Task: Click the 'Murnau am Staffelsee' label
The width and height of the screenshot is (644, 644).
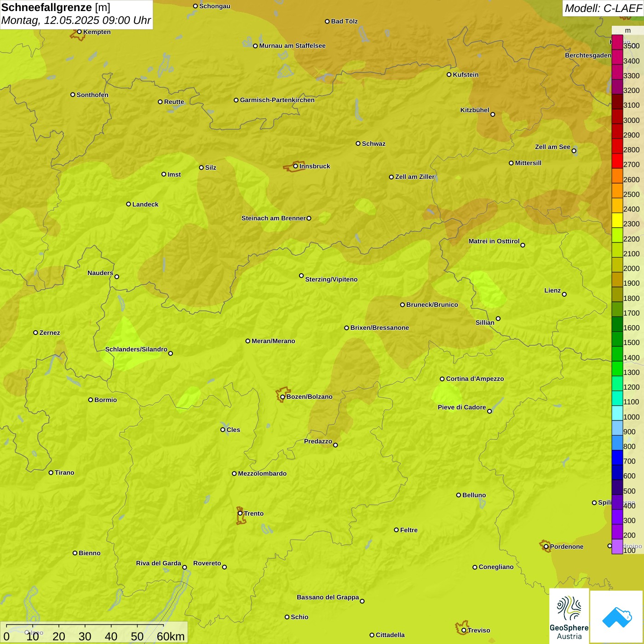Action: [x=292, y=46]
